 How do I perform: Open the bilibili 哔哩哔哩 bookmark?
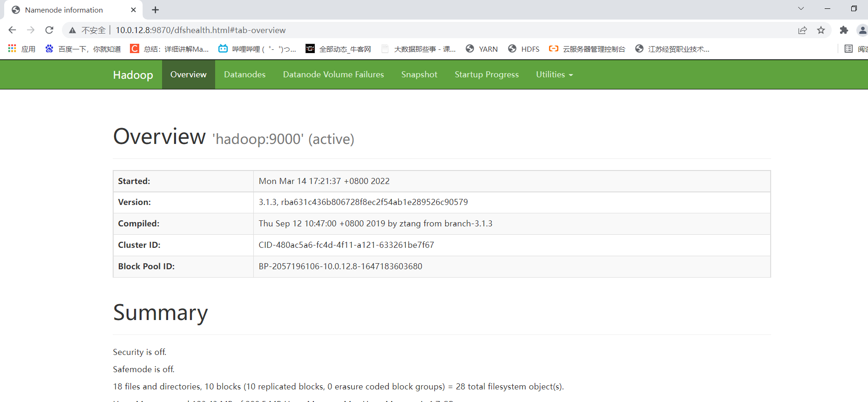click(x=257, y=49)
